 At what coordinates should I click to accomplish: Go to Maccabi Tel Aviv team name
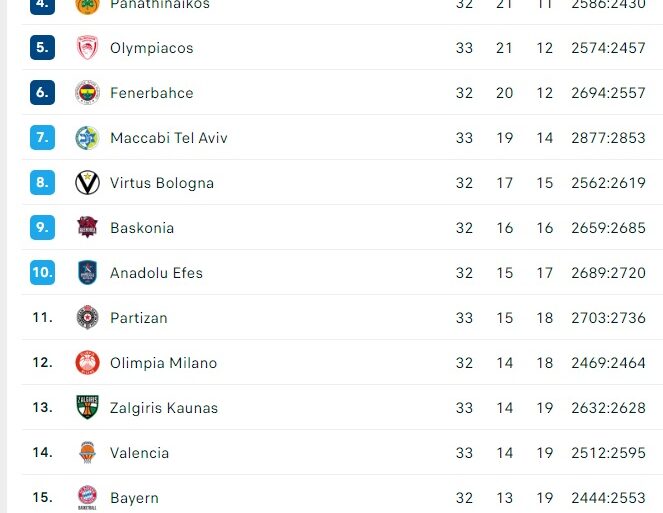(x=168, y=138)
